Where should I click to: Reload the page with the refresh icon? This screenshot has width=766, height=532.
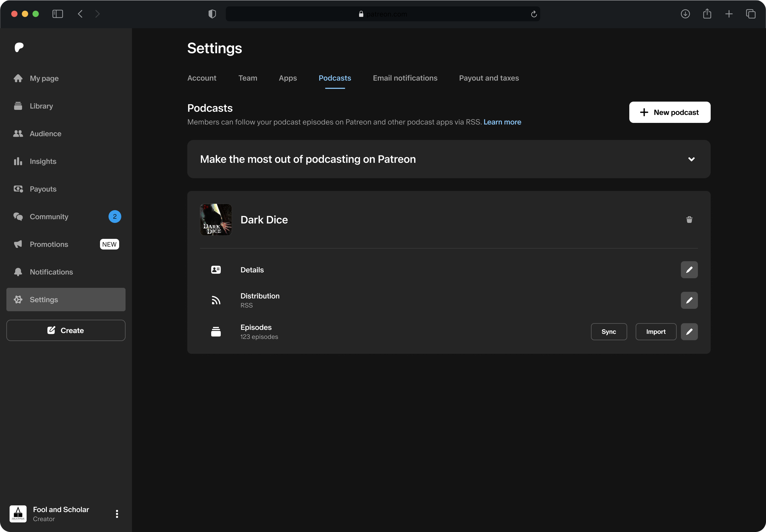tap(534, 14)
